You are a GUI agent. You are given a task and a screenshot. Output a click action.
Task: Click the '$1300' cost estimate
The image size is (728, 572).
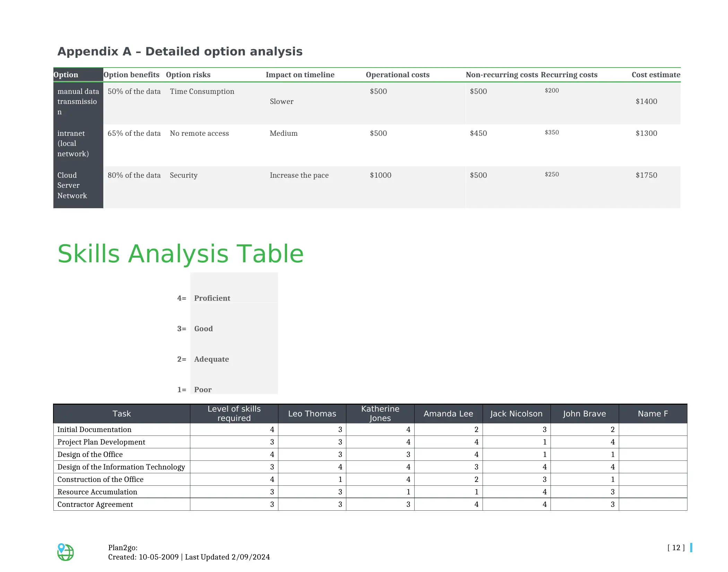pos(647,133)
